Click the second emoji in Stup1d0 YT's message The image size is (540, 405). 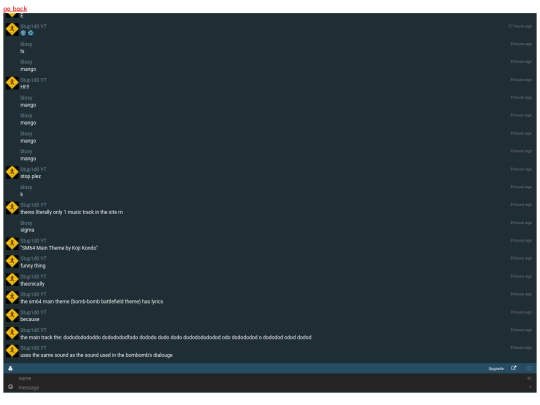point(31,33)
